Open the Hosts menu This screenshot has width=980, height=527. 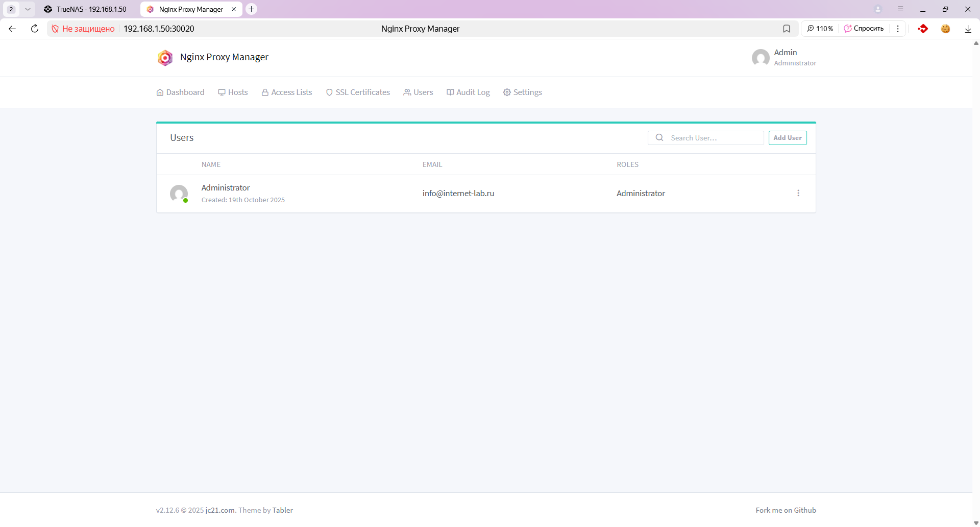click(233, 92)
